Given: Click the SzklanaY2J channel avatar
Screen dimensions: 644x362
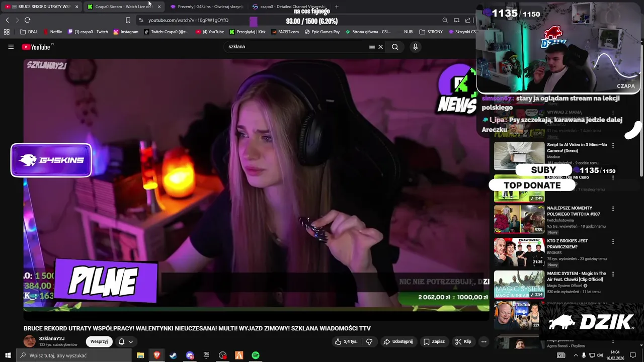Looking at the screenshot, I should tap(30, 341).
